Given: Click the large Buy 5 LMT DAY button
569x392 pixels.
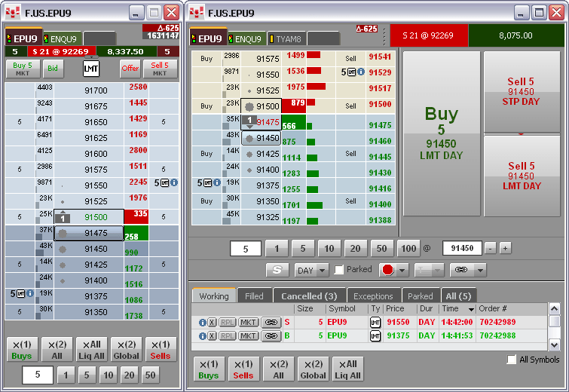Looking at the screenshot, I should 442,133.
